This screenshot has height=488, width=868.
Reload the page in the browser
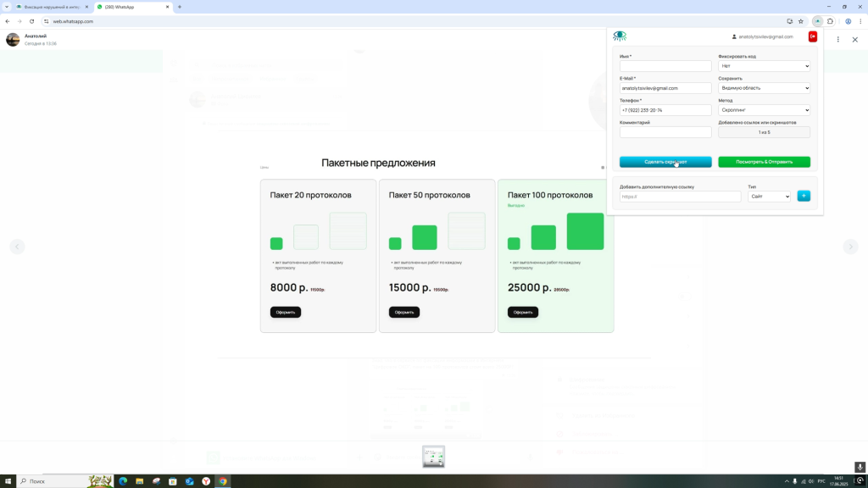tap(32, 21)
